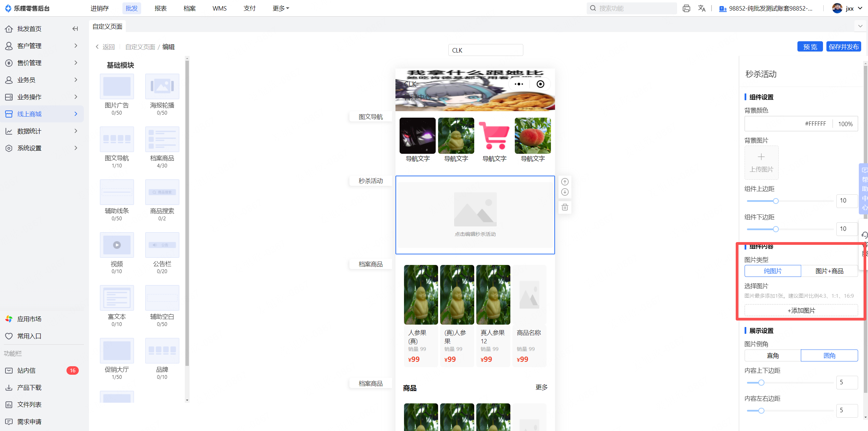Expand the jxx user account dropdown
Screen dimensions: 868x431
[x=851, y=9]
